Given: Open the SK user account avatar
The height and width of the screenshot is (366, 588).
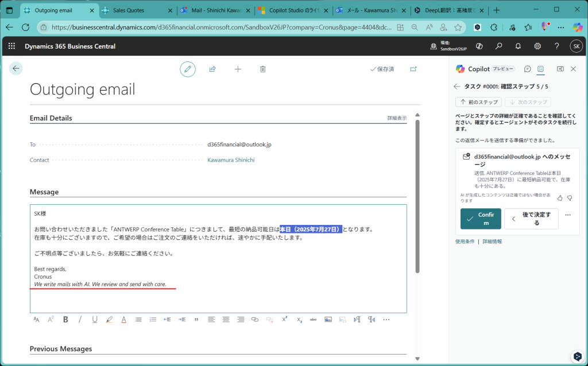Looking at the screenshot, I should [577, 46].
